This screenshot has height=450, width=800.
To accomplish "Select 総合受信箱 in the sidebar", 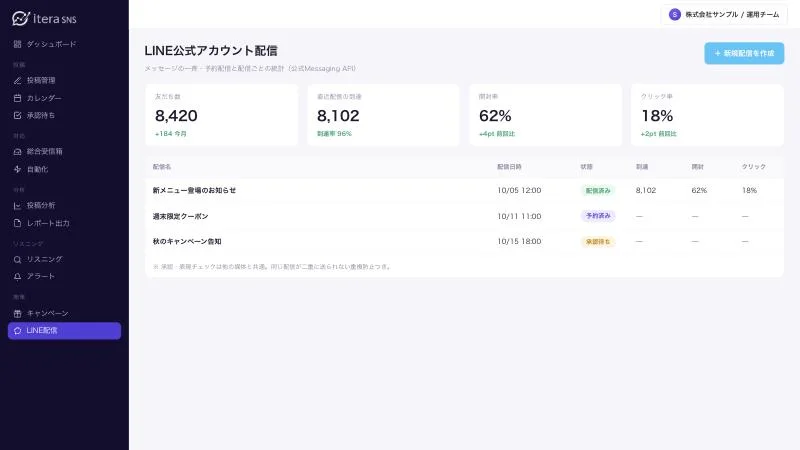I will tap(64, 152).
